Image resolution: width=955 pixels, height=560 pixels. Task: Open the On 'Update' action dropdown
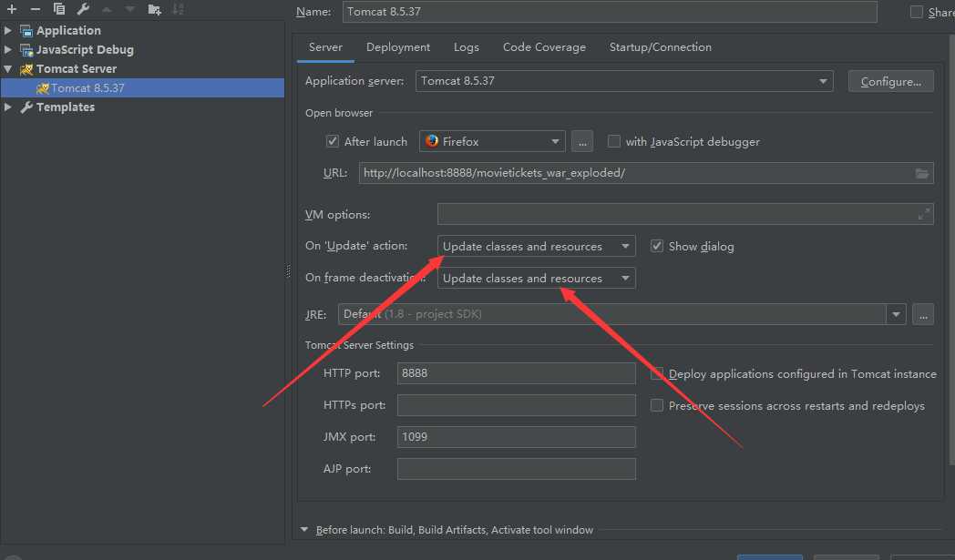pyautogui.click(x=537, y=246)
